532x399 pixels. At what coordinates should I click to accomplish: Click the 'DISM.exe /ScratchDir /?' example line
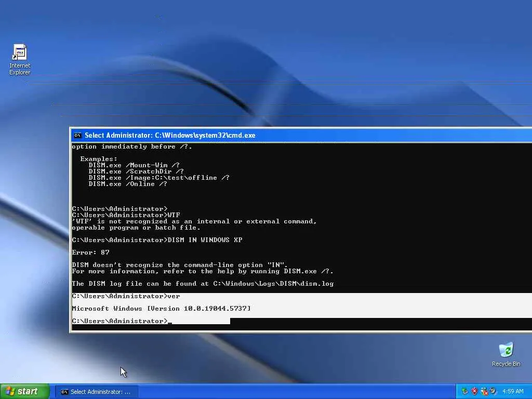pyautogui.click(x=136, y=171)
